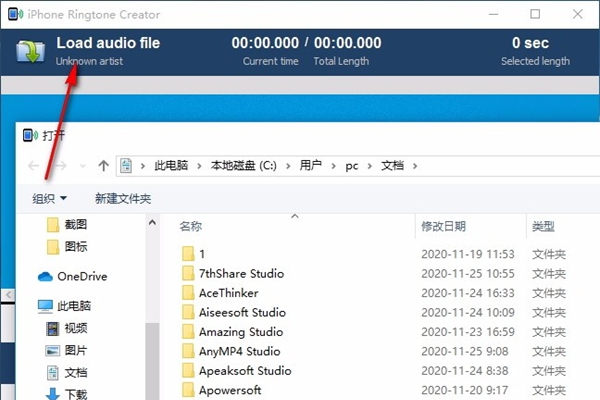
Task: Click the folder icon beside Aiseesoft Studio
Action: point(188,313)
